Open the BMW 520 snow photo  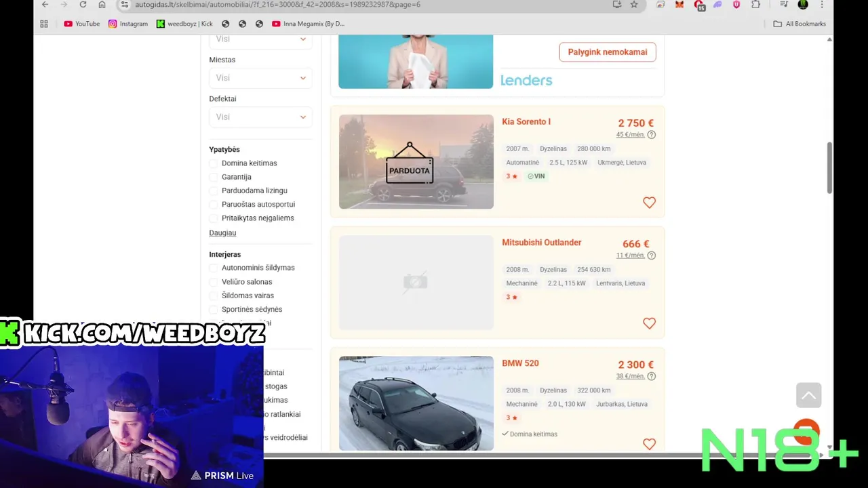point(416,403)
